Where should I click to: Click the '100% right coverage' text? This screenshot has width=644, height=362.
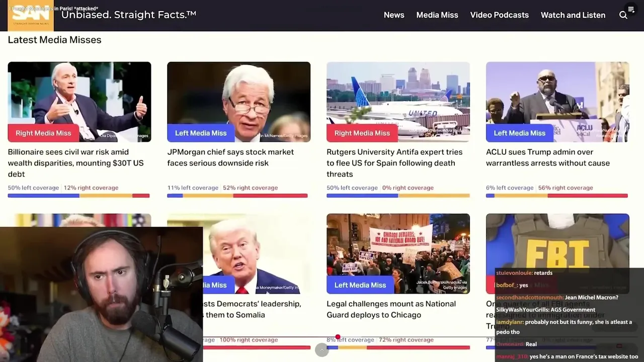(x=249, y=340)
